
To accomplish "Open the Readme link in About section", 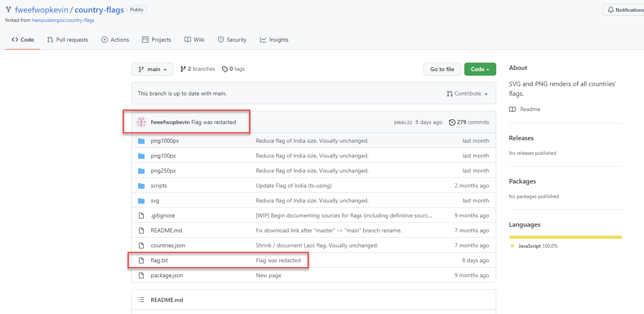I will pyautogui.click(x=525, y=110).
